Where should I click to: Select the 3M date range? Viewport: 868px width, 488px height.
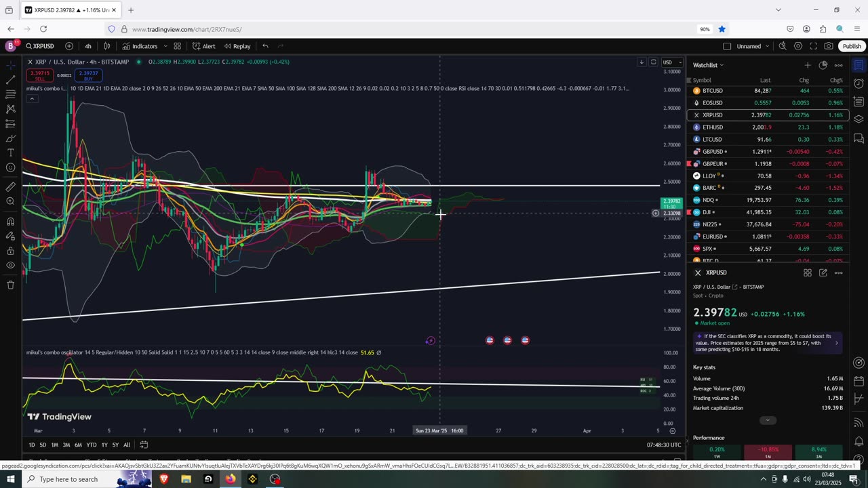point(66,445)
